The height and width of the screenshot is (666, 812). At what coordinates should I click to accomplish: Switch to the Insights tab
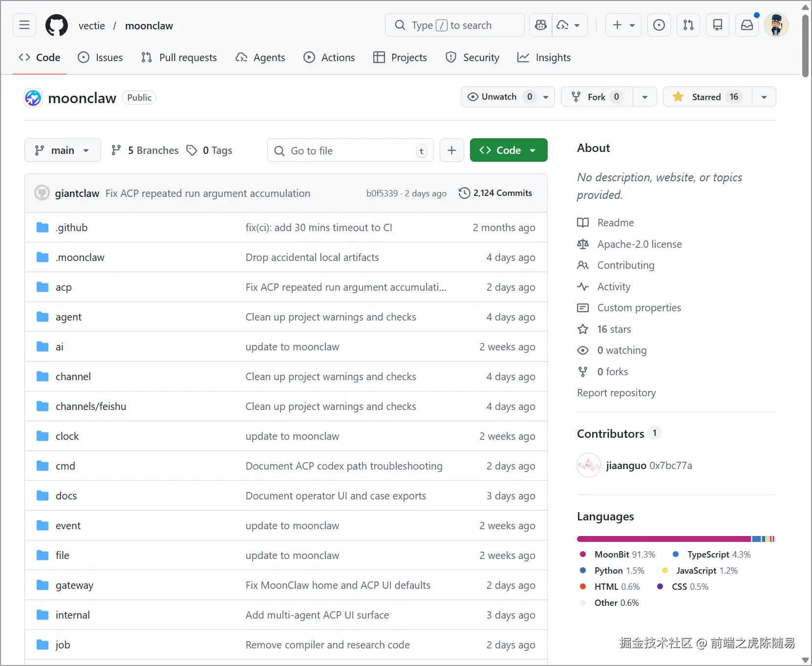pyautogui.click(x=544, y=58)
